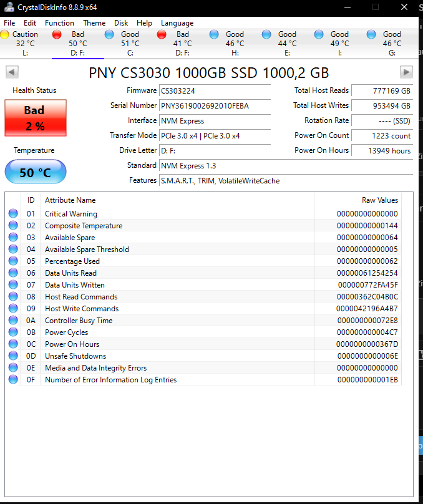Click the blue 50 °C temperature button
This screenshot has width=423, height=504.
(x=36, y=172)
